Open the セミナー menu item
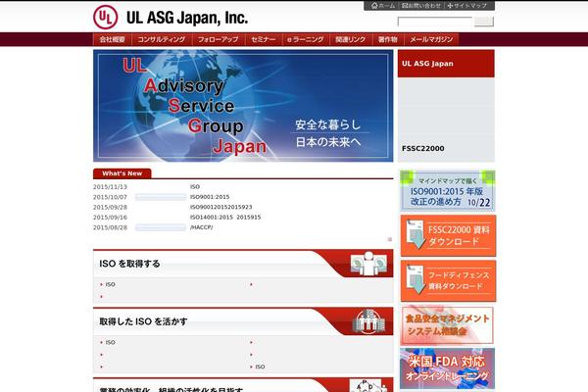 264,39
